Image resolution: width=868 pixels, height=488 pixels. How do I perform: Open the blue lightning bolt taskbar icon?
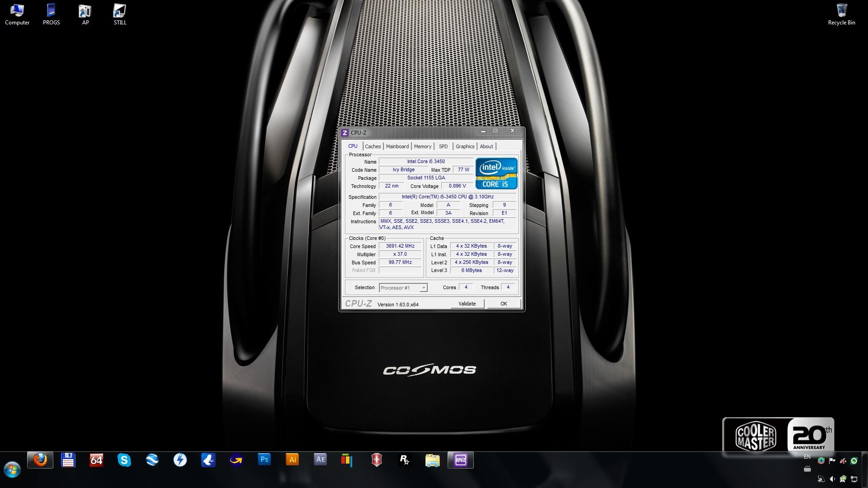click(x=180, y=460)
